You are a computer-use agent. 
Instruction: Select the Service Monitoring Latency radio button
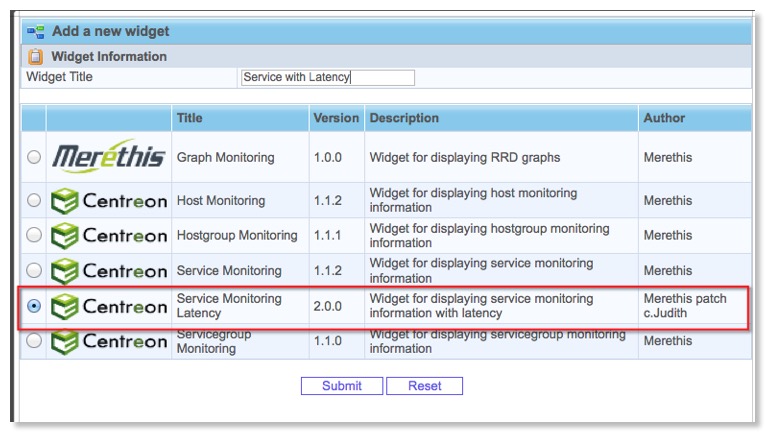[x=34, y=306]
